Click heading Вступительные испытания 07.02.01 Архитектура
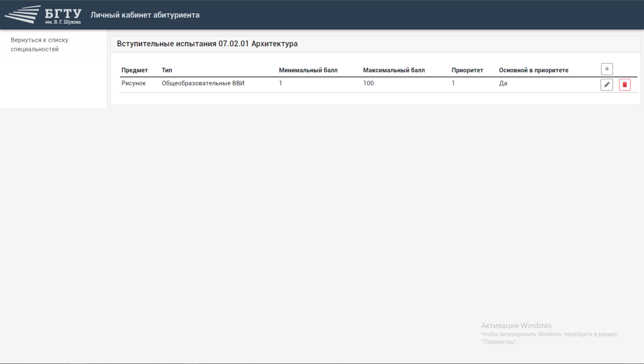The width and height of the screenshot is (644, 364). tap(207, 44)
